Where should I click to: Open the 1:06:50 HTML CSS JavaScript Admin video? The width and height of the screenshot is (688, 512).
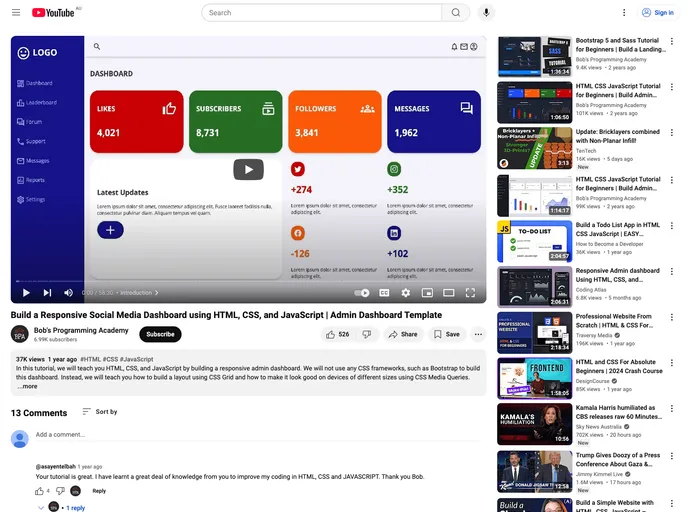click(x=535, y=103)
